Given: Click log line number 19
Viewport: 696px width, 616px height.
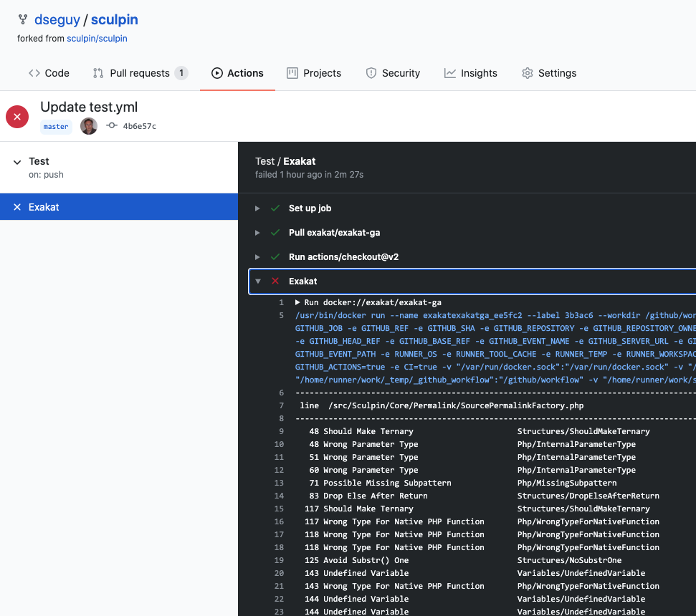Looking at the screenshot, I should coord(279,560).
